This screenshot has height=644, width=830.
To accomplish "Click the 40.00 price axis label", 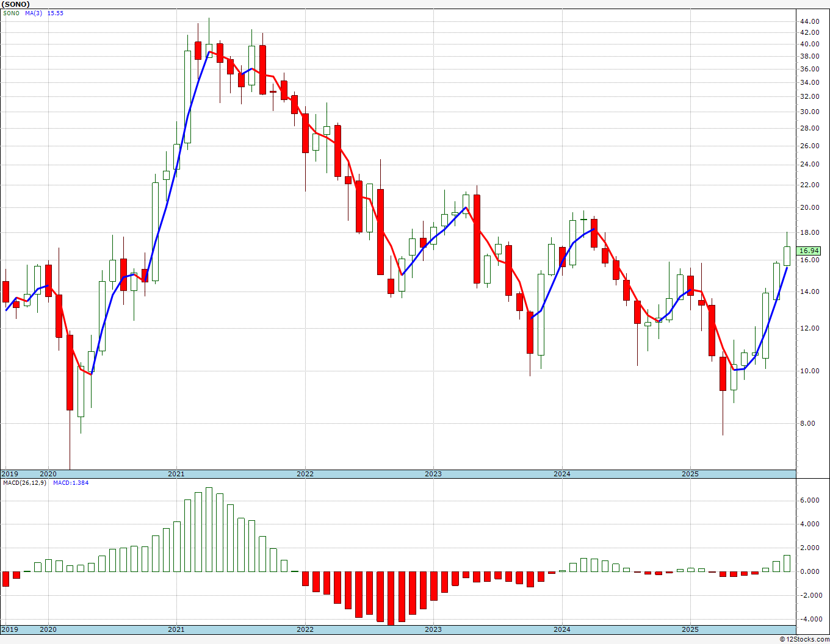I will click(809, 44).
